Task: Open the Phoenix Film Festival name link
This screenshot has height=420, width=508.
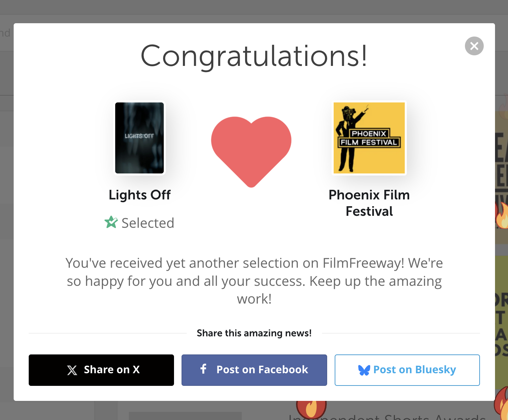Action: tap(369, 203)
